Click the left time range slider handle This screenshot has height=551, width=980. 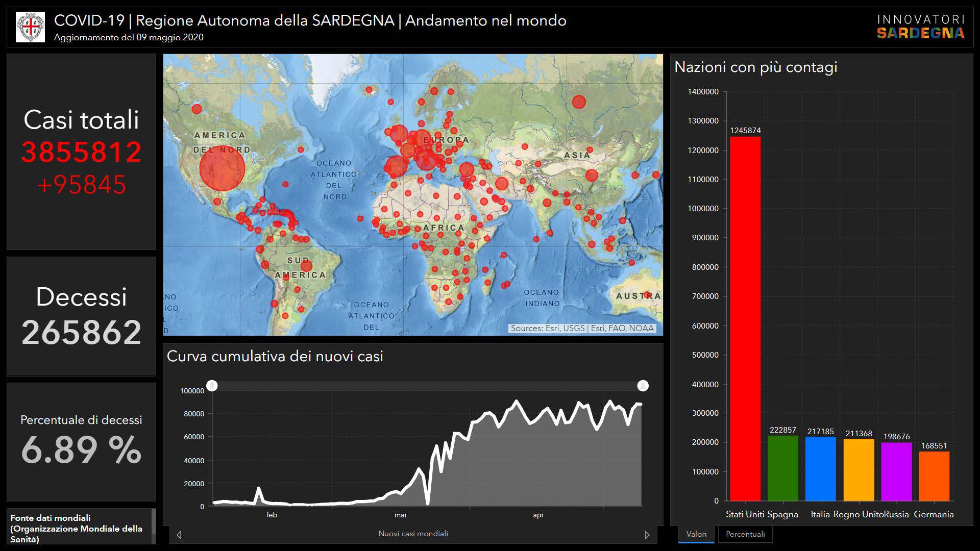coord(212,386)
